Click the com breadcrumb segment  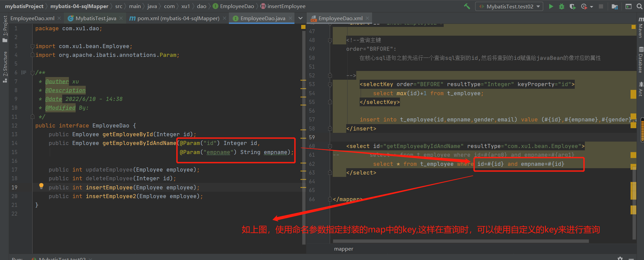click(169, 6)
